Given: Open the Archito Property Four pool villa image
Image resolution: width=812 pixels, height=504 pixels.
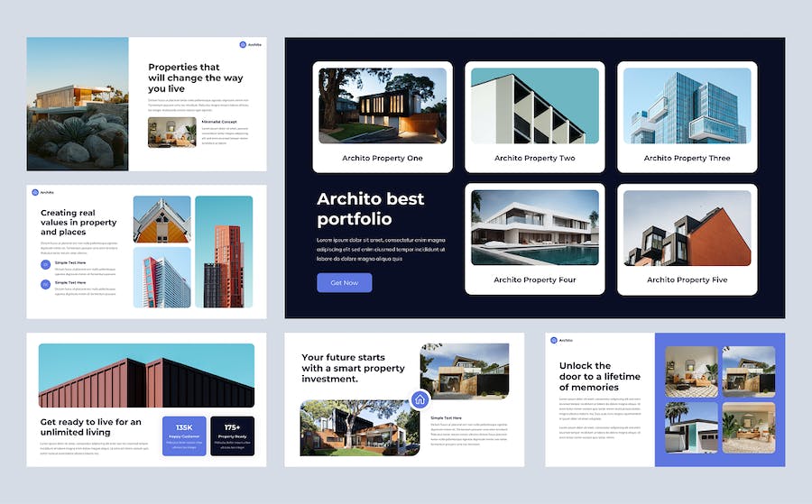Looking at the screenshot, I should (534, 227).
